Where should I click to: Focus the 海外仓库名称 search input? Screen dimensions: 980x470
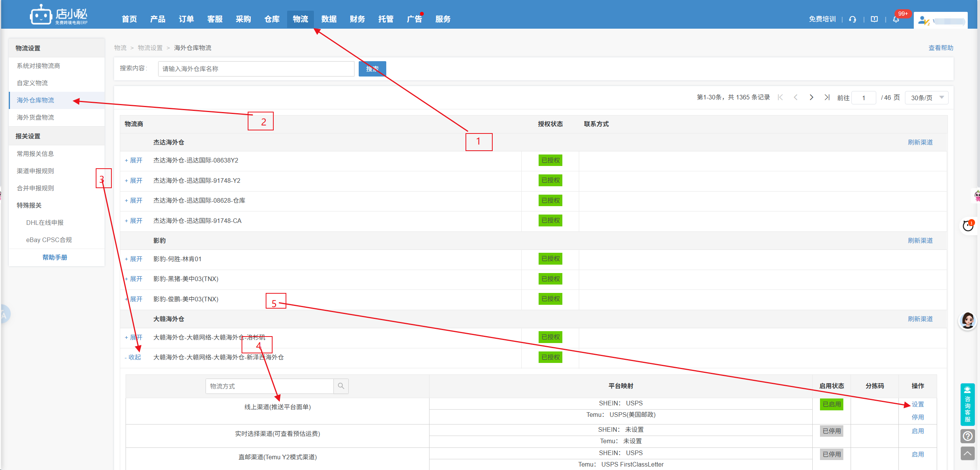(256, 69)
